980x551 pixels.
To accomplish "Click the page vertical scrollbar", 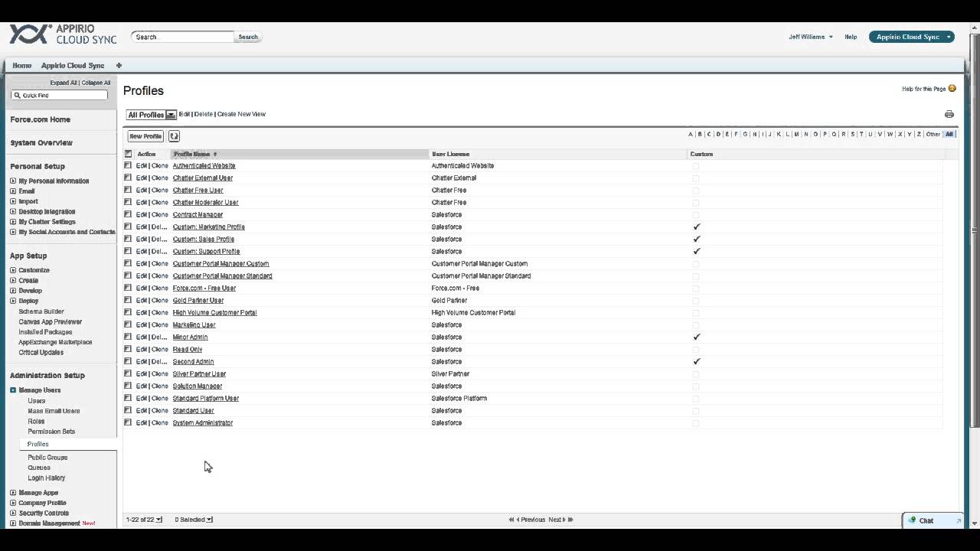I will [975, 230].
